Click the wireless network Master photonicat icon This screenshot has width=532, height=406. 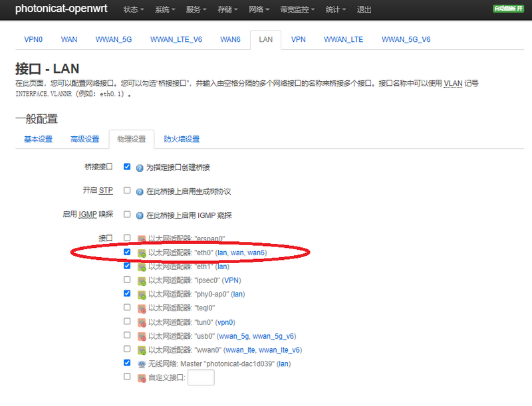(142, 364)
